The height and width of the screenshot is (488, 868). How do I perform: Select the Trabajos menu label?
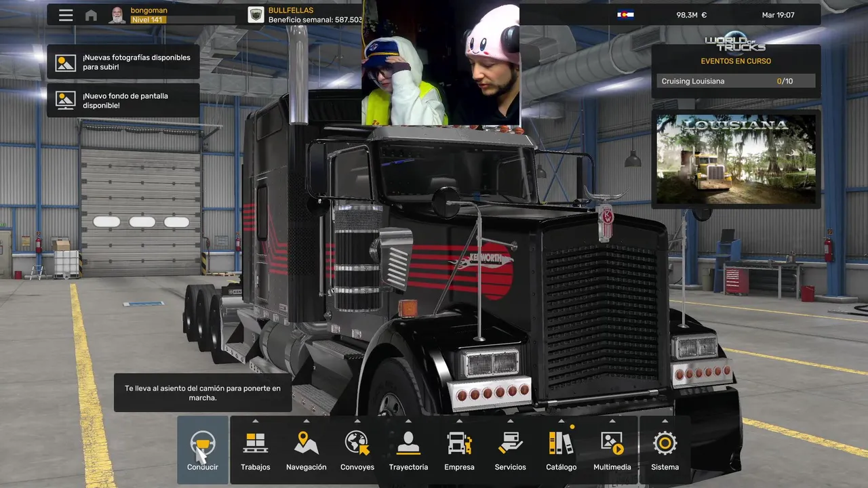[x=256, y=467]
